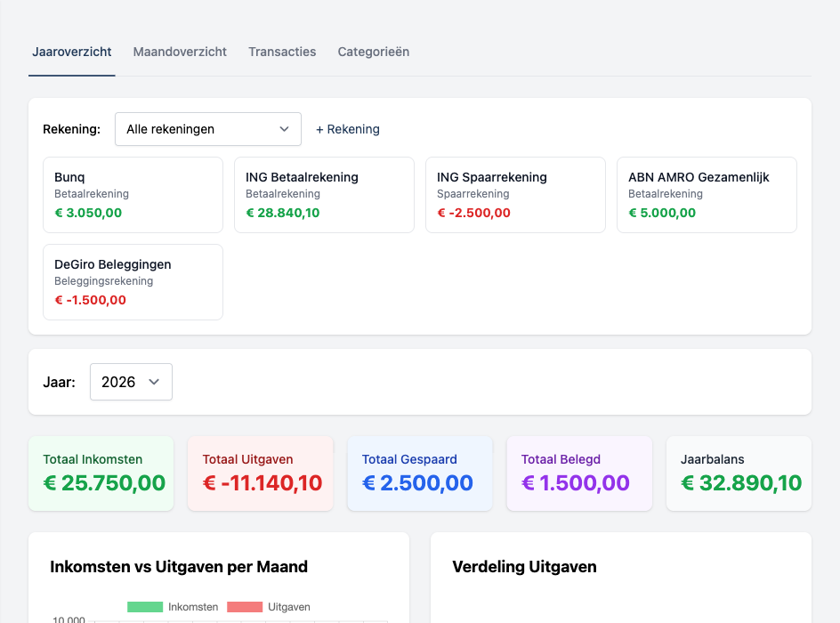Select the ING Betaalrekening account card
Image resolution: width=840 pixels, height=623 pixels.
point(324,195)
